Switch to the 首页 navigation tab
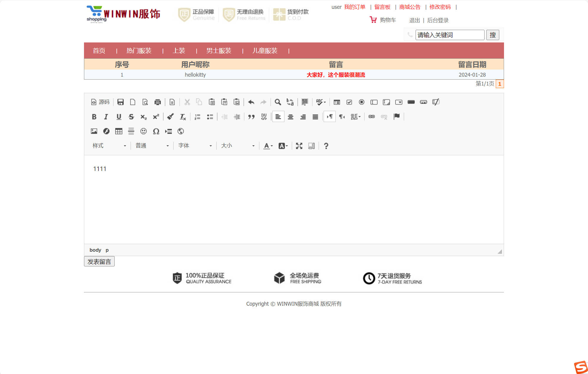The width and height of the screenshot is (588, 374). tap(99, 50)
